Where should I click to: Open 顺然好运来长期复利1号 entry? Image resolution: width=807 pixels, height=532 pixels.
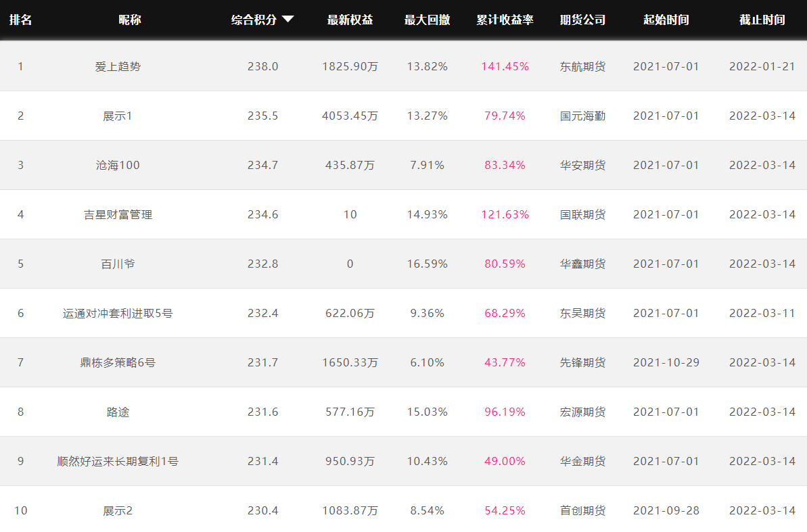118,462
